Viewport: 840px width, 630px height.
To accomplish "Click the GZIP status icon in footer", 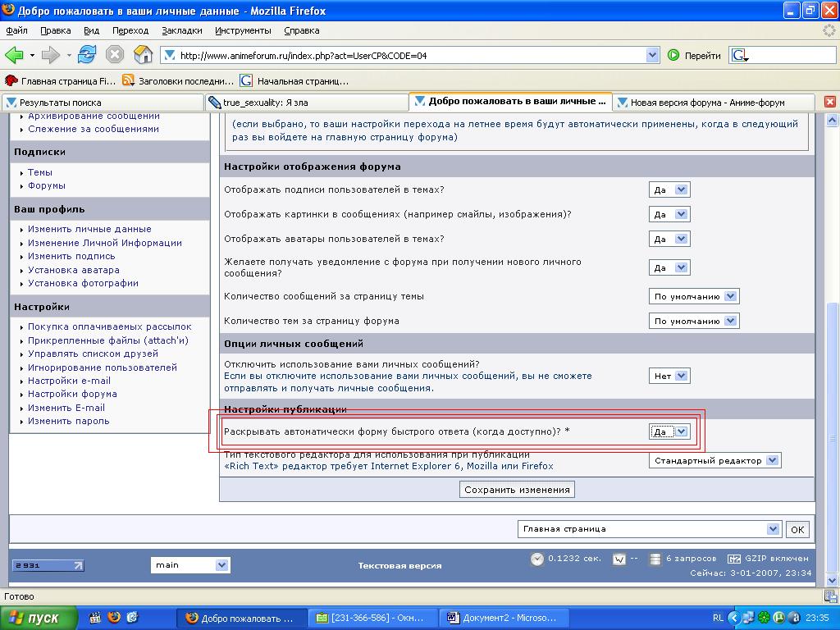I will (x=734, y=559).
